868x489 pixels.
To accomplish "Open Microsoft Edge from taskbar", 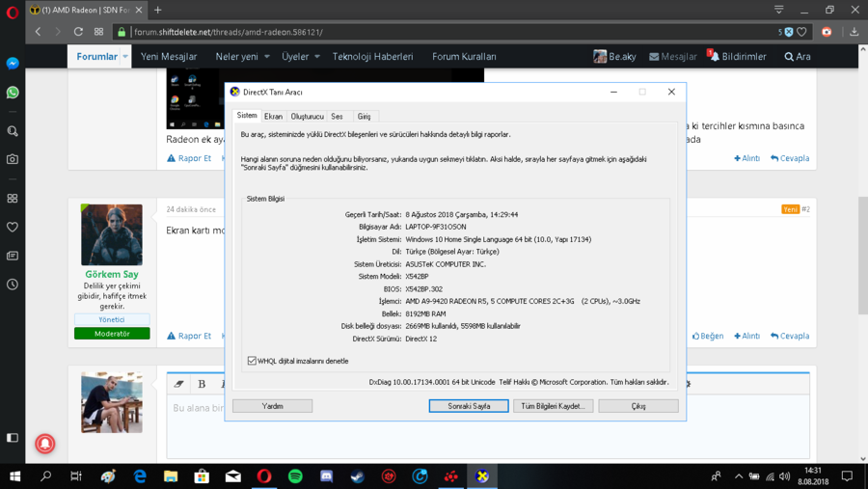I will click(x=140, y=475).
